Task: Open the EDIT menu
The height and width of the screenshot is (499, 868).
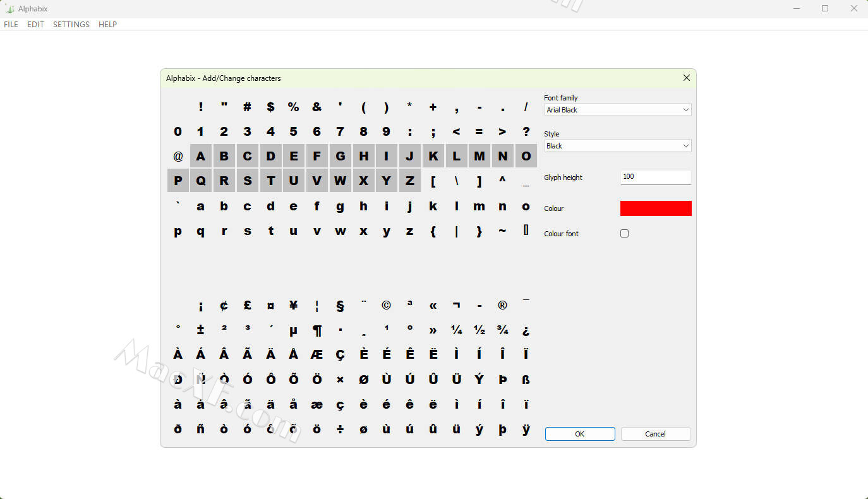Action: point(35,25)
